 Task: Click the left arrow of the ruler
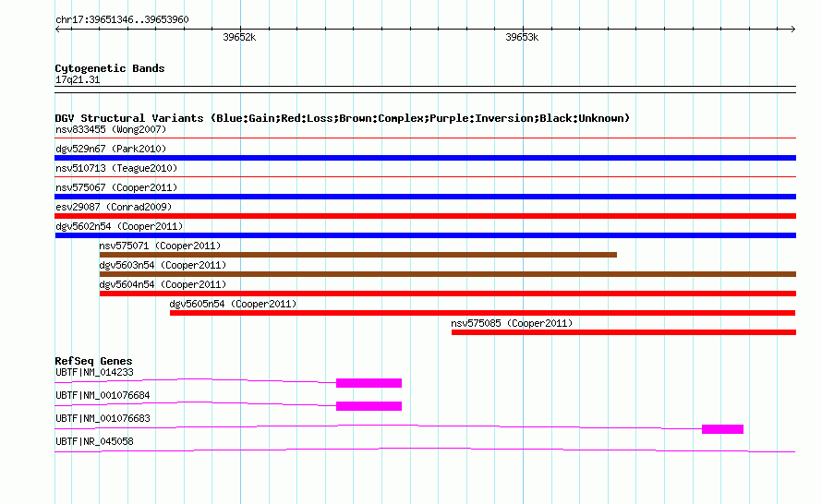tap(57, 30)
